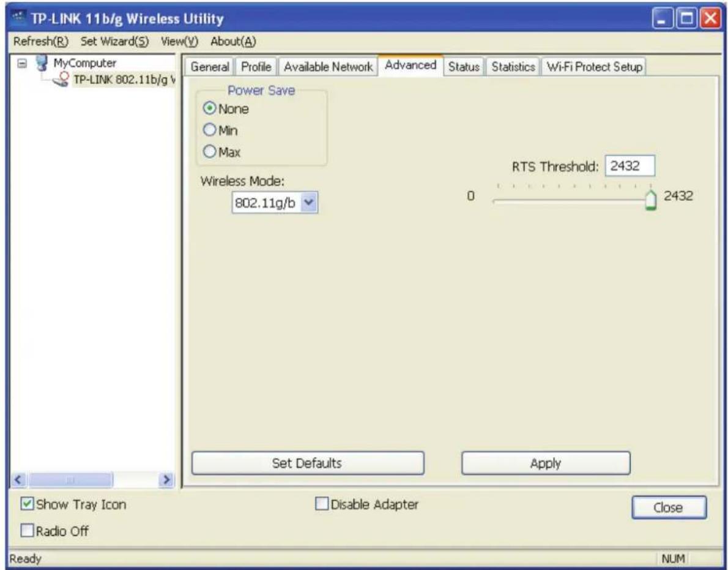Click the tree panel horizontal scrollbar thumb

(x=70, y=479)
